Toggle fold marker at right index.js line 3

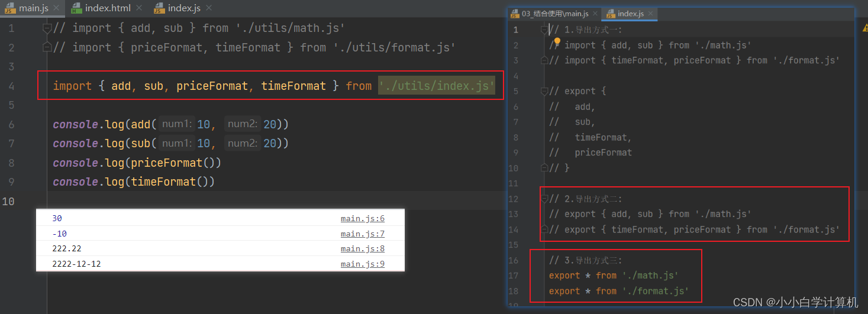point(545,60)
